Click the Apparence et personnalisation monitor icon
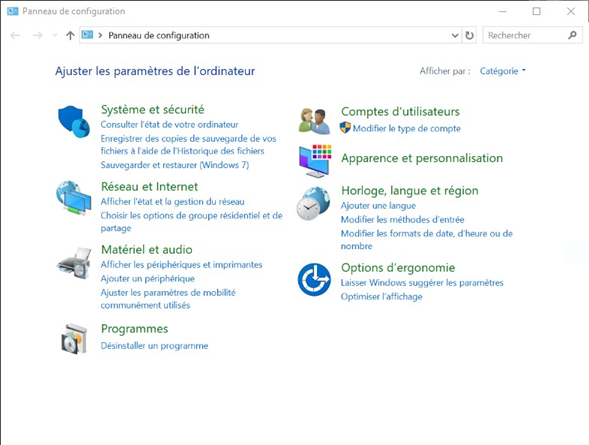Viewport: 589px width, 445px height. [x=315, y=161]
